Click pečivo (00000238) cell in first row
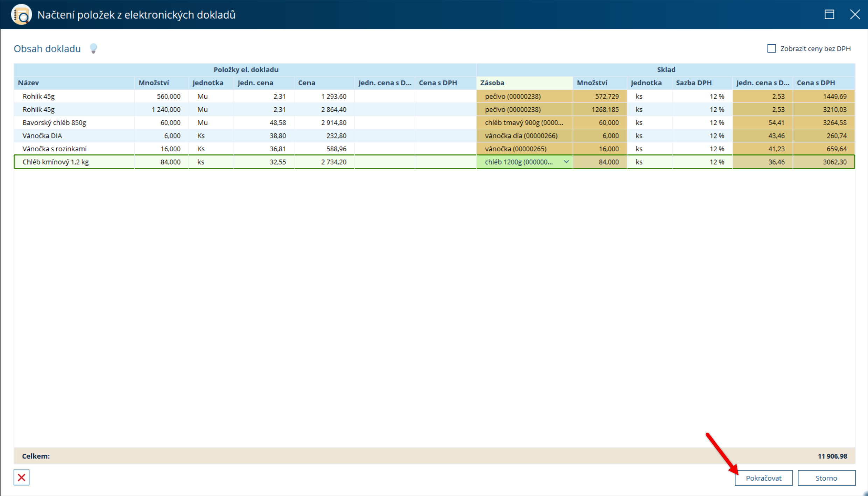This screenshot has width=868, height=496. 513,96
